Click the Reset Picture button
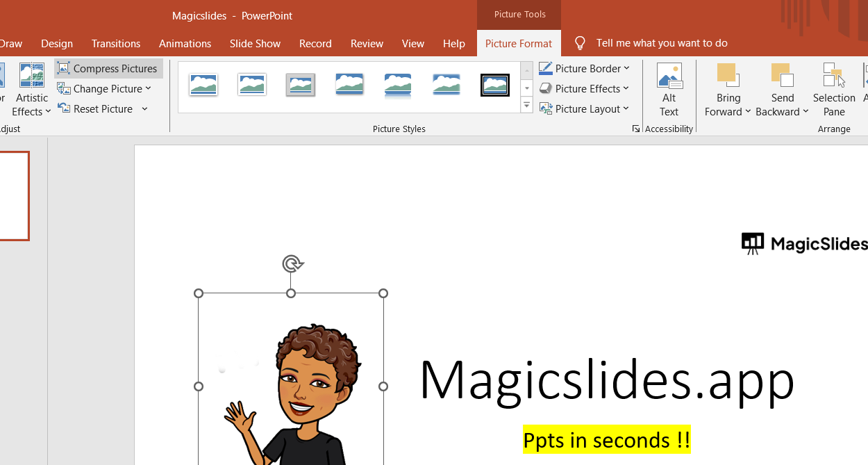Image resolution: width=868 pixels, height=465 pixels. tap(96, 108)
